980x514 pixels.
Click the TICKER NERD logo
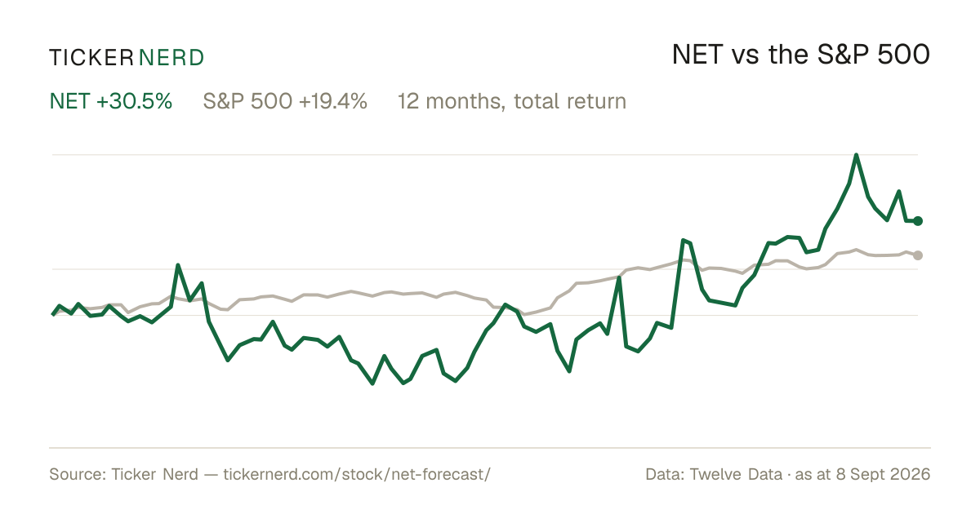[127, 57]
